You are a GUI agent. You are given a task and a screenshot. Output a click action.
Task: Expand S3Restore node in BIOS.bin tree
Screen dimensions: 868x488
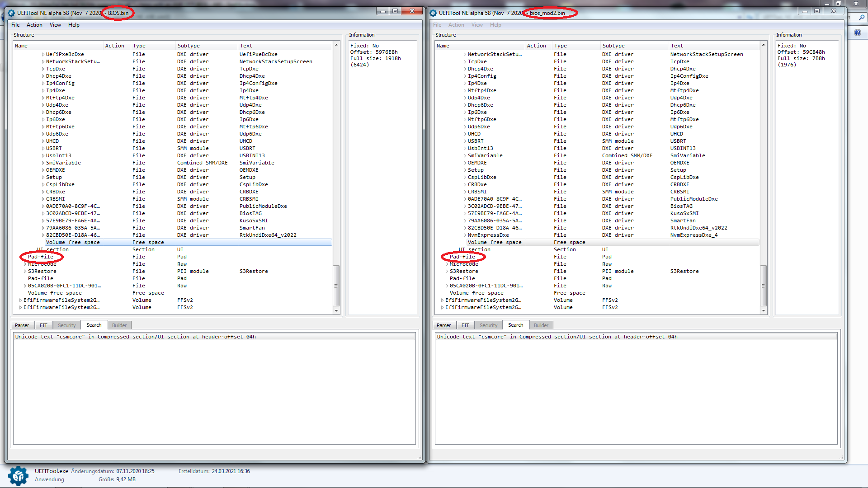25,271
